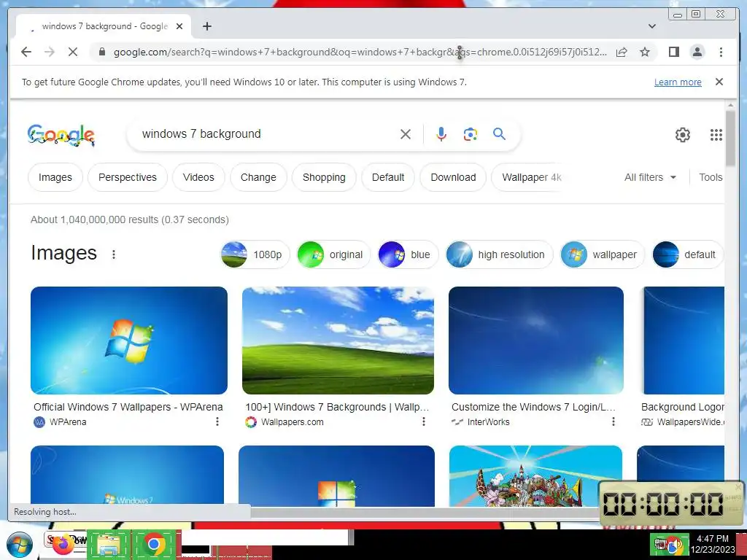Refine images with wallpaper chip
Image resolution: width=747 pixels, height=560 pixels.
(602, 254)
